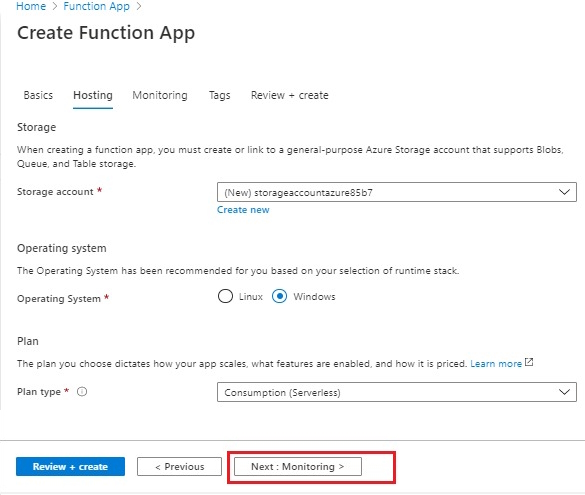Open the Learn more plan link
Image resolution: width=585 pixels, height=495 pixels.
click(x=496, y=364)
